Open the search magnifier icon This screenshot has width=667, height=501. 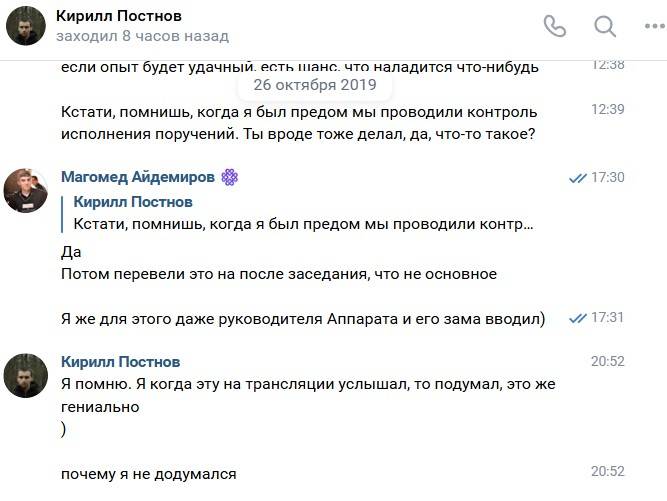coord(605,26)
